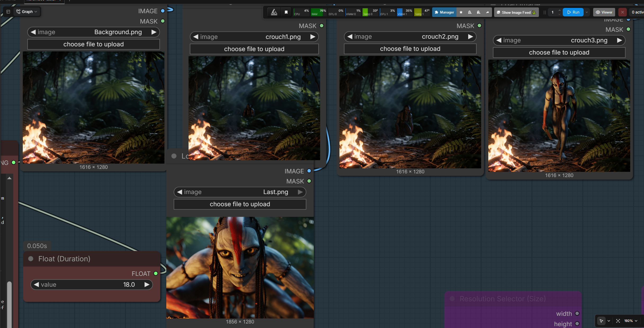Click the 18.0 value field in Float (Duration)
This screenshot has height=328, width=644.
tap(92, 285)
